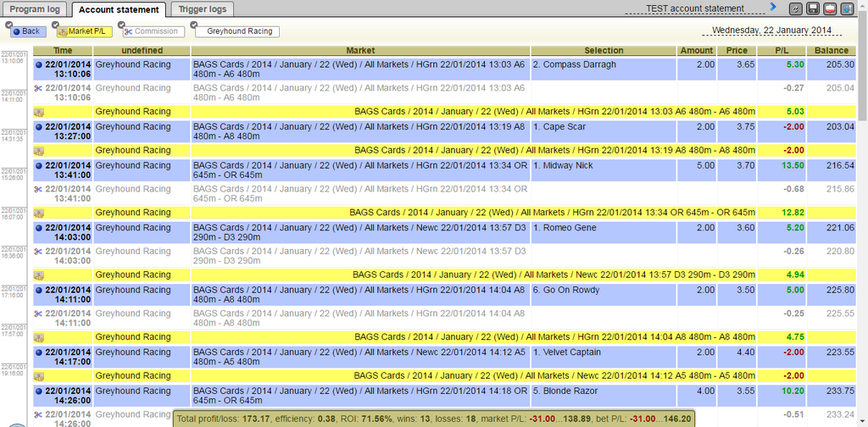This screenshot has width=868, height=427.
Task: Click the P/L column header
Action: [x=782, y=50]
